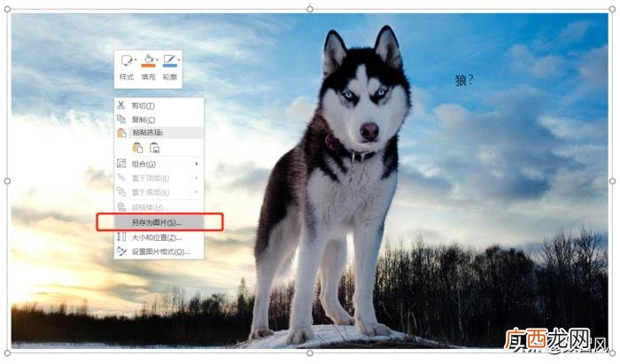Click the 狼? text box on the slide

click(x=464, y=81)
